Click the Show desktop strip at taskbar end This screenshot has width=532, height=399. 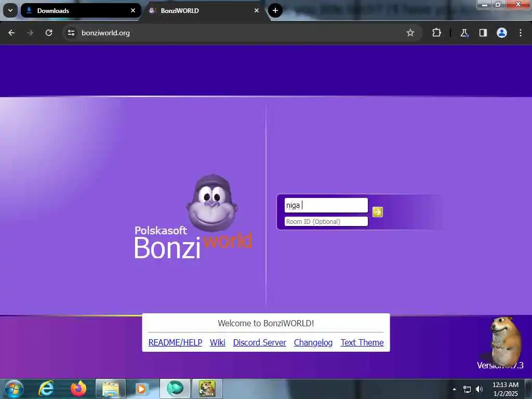(528, 389)
